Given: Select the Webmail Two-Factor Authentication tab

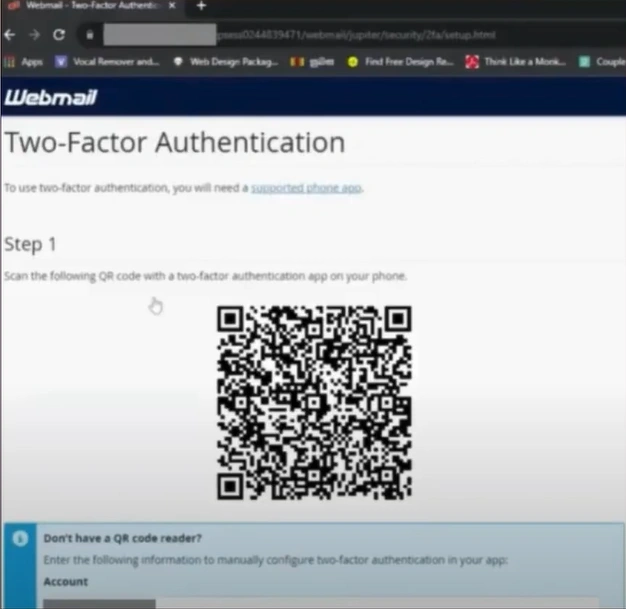Looking at the screenshot, I should [92, 6].
